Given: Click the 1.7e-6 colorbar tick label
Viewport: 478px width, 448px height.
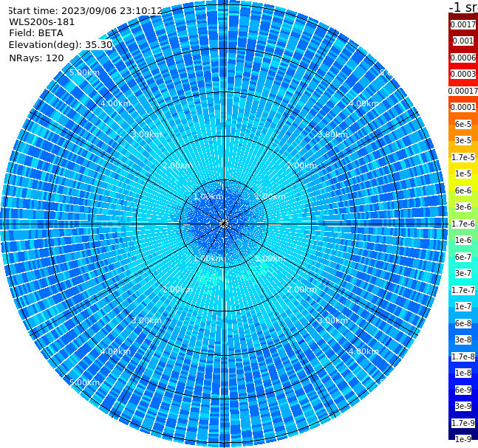Looking at the screenshot, I should tap(463, 224).
